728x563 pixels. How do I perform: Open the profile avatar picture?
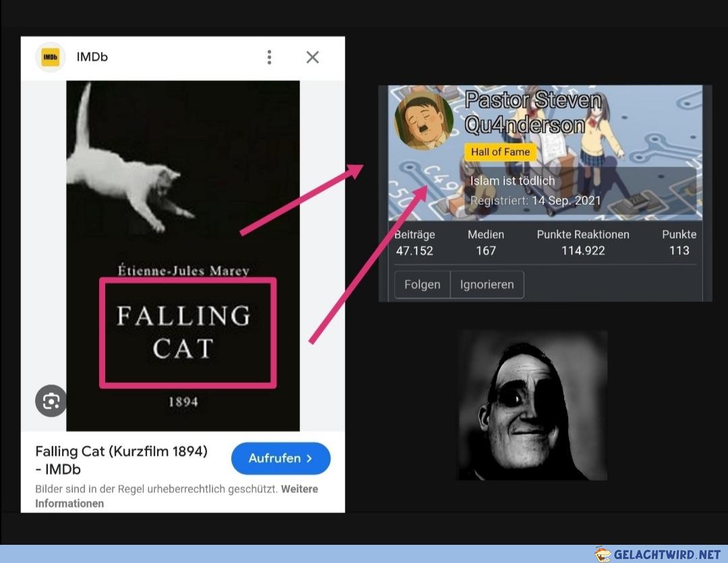[424, 120]
